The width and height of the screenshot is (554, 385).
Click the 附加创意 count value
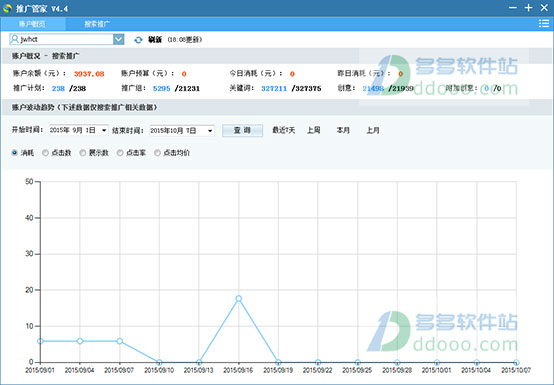[x=487, y=88]
